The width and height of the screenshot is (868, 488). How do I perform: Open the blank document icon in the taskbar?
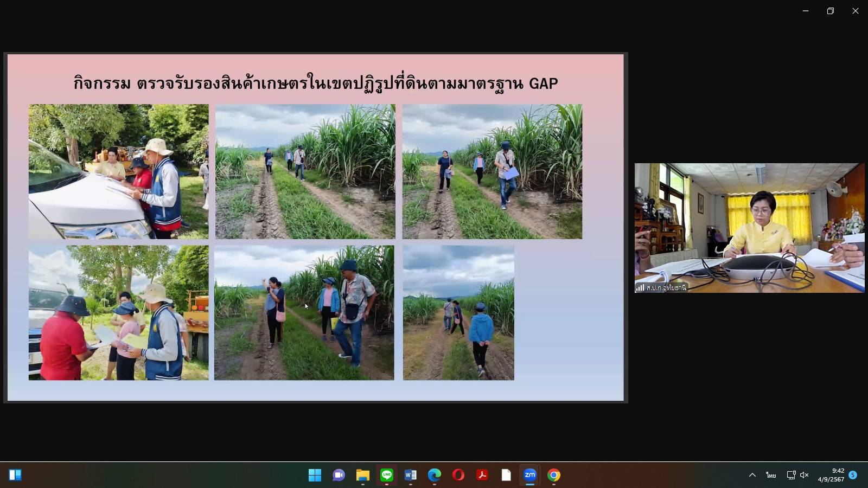506,475
